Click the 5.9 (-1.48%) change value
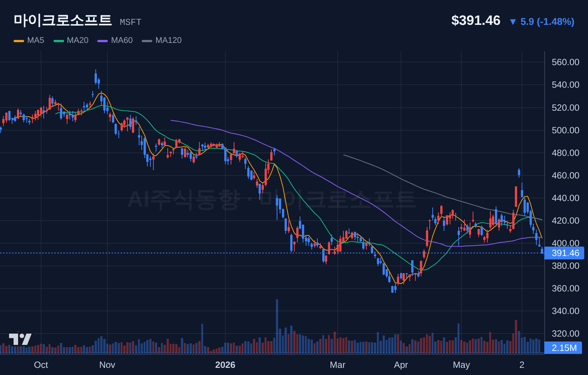The width and height of the screenshot is (588, 375). point(547,22)
